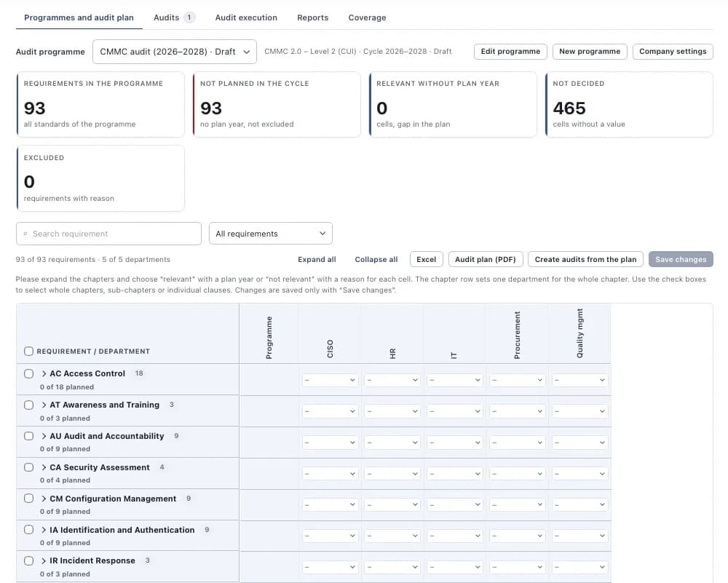Open the Audit programme selector dropdown

point(175,52)
